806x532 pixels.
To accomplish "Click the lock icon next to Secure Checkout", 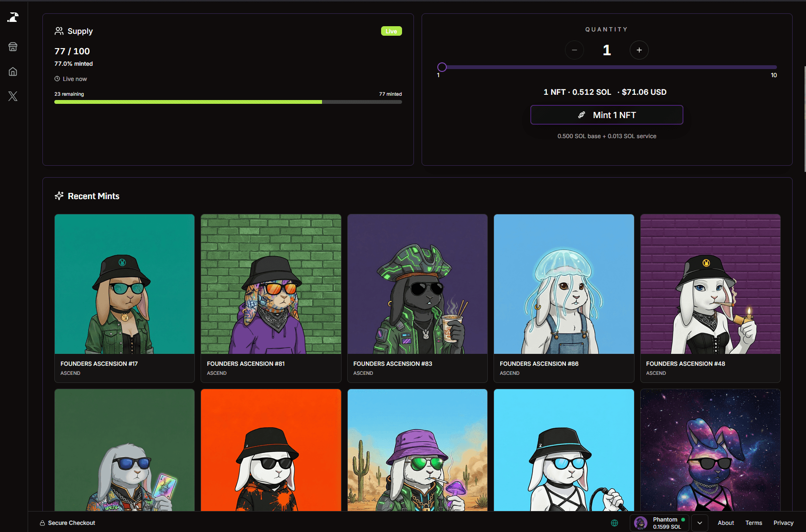I will click(42, 523).
